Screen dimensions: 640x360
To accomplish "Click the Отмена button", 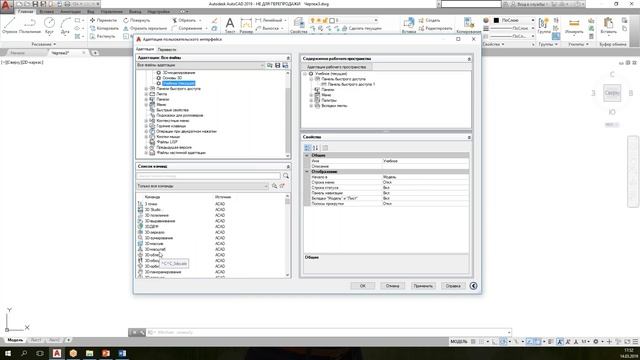I will (392, 286).
